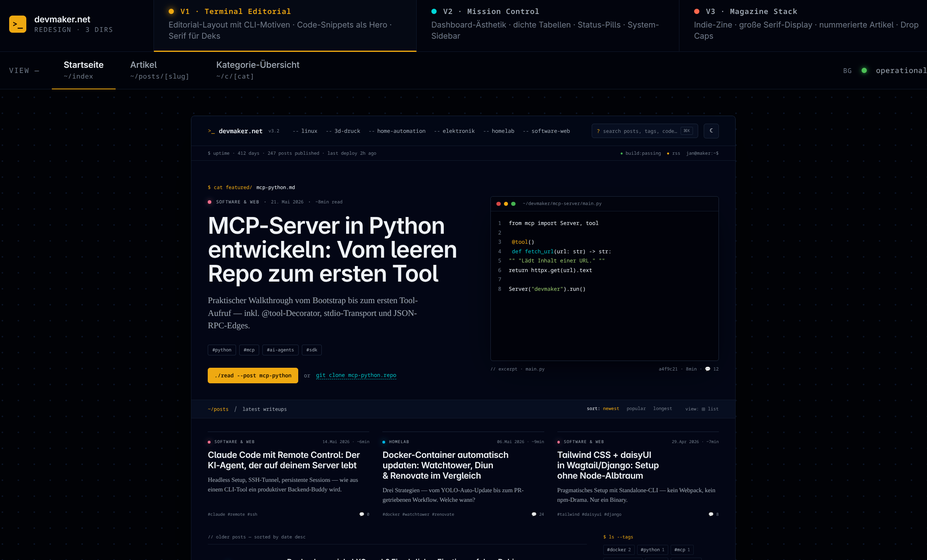Follow the git clone mcp-python.repo link
Viewport: 927px width, 560px height.
356,376
